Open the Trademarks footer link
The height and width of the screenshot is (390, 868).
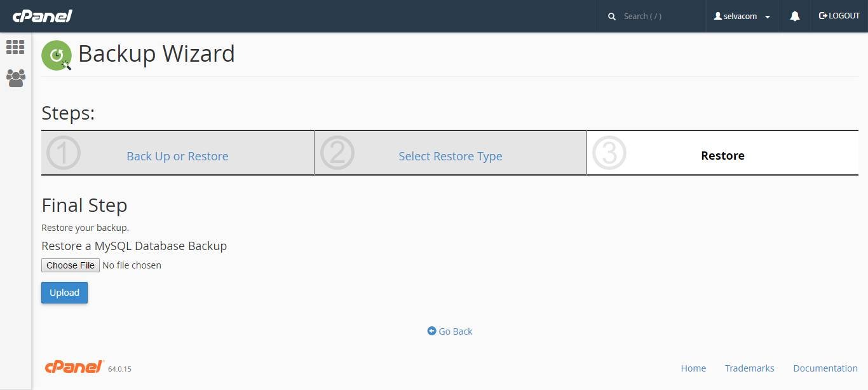click(750, 368)
